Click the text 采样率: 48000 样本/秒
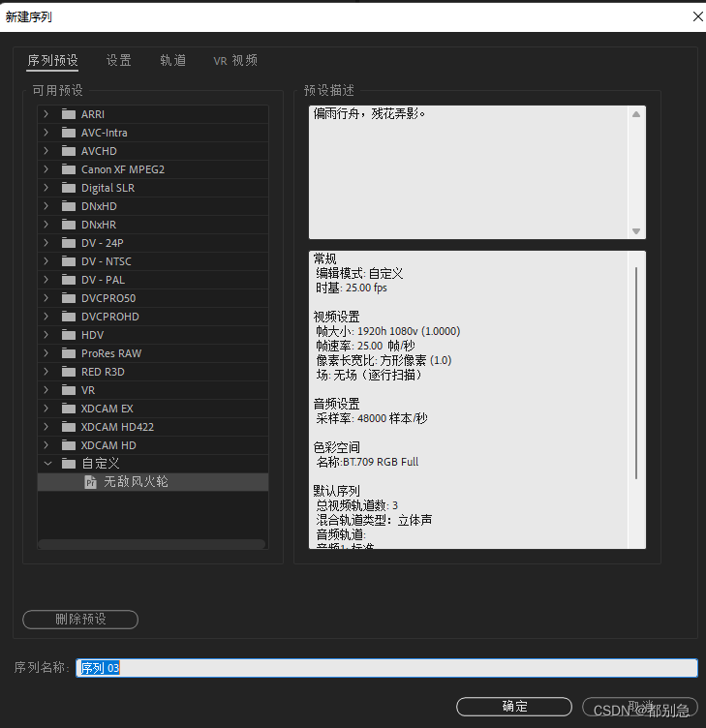 point(372,418)
